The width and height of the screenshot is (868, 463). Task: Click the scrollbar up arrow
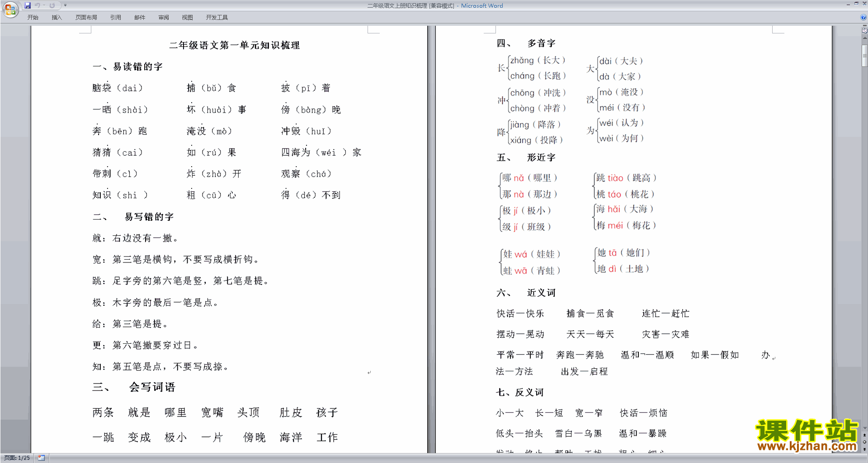(x=864, y=39)
